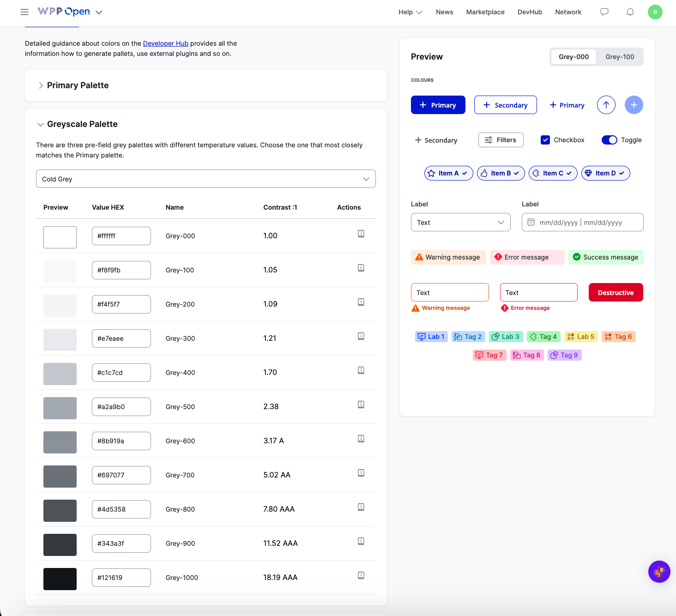Click the action icon for Grey-500 row
This screenshot has width=676, height=616.
(361, 405)
